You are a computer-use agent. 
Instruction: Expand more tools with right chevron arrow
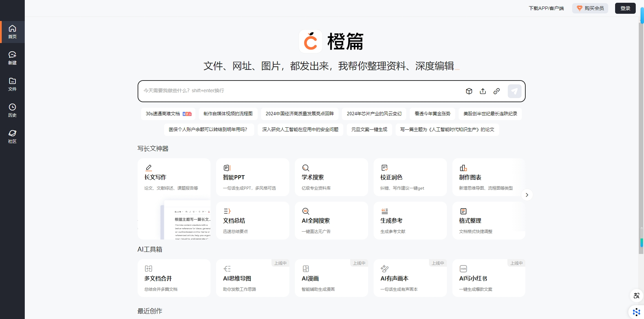click(x=527, y=195)
